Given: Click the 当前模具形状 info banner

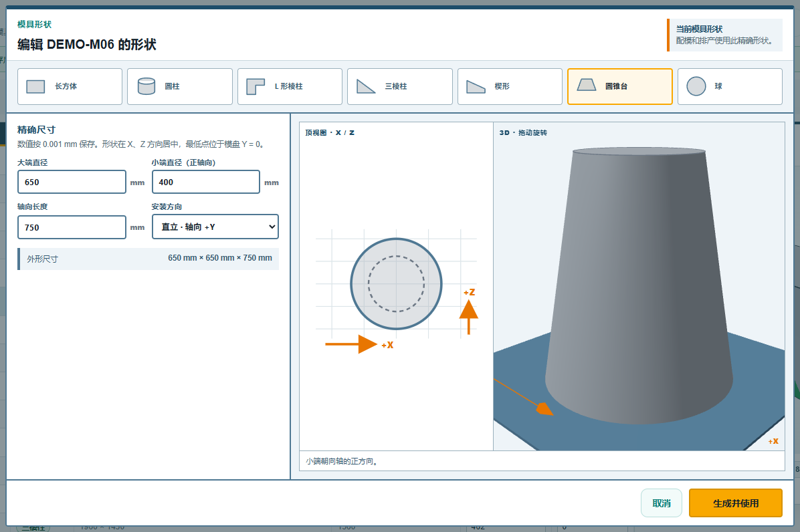Looking at the screenshot, I should [x=724, y=35].
